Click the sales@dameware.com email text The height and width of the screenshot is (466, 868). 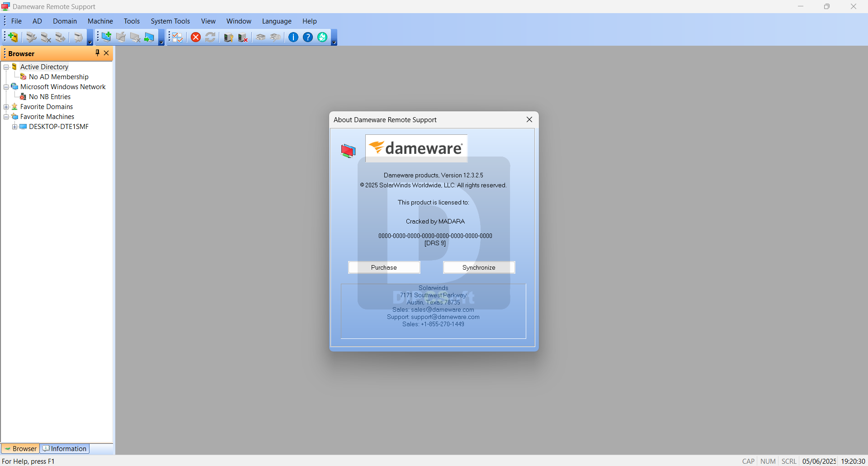442,309
